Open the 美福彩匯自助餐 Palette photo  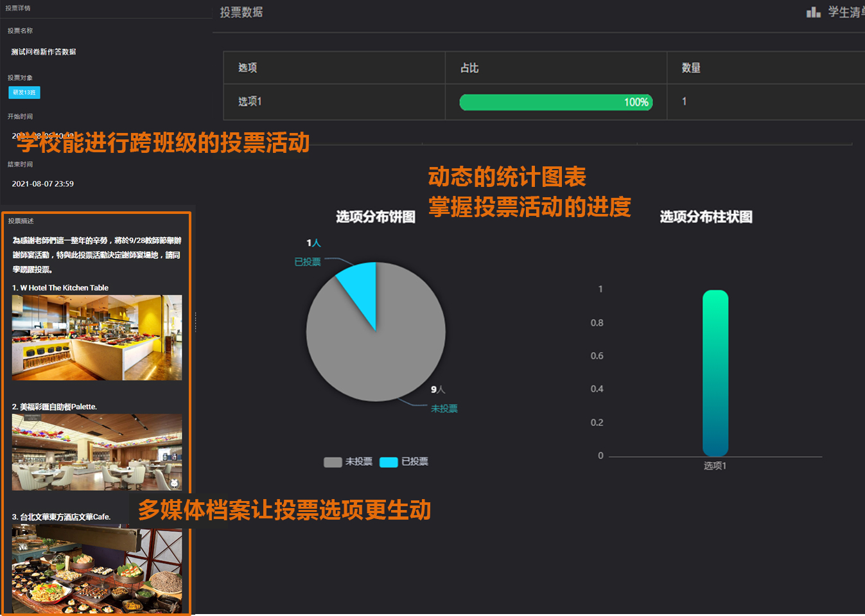[97, 452]
